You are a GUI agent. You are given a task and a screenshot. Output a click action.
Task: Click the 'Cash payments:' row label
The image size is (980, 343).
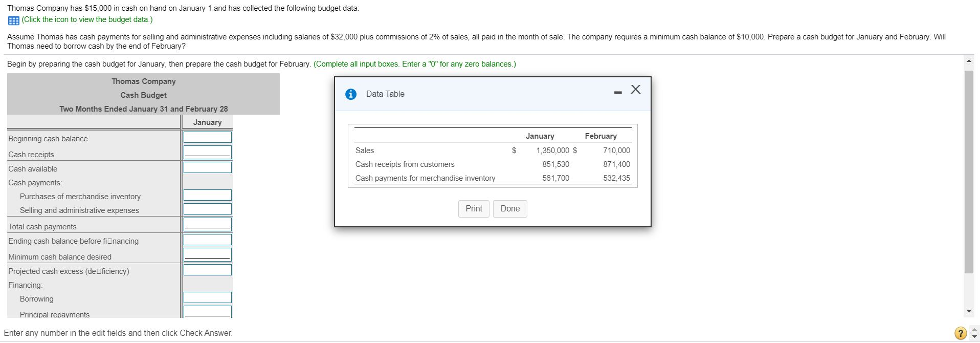[35, 183]
